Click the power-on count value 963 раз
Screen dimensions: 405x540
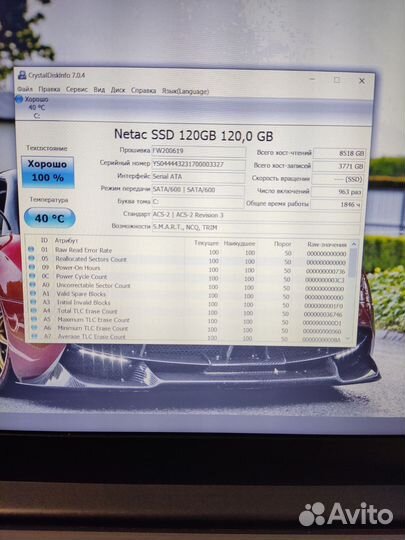click(337, 192)
